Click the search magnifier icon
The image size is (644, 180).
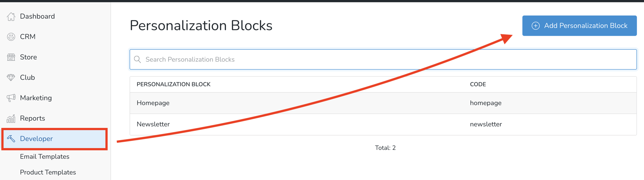pyautogui.click(x=138, y=59)
